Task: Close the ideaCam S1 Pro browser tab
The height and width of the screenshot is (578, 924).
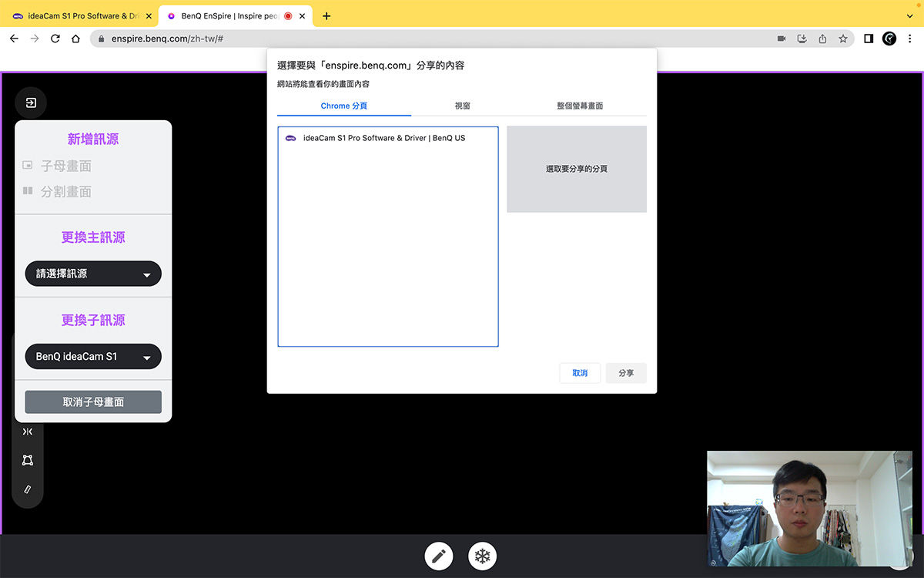Action: pos(149,15)
